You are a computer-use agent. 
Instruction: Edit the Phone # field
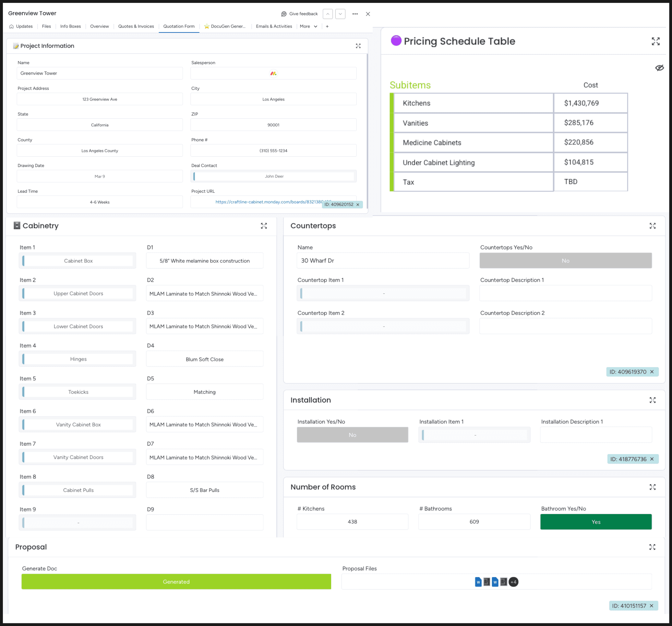pos(273,151)
